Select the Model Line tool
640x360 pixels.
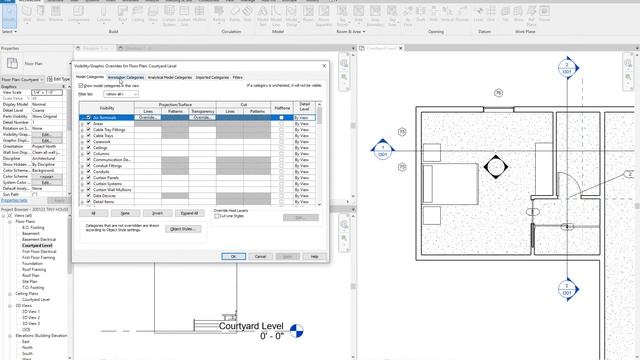pos(276,15)
